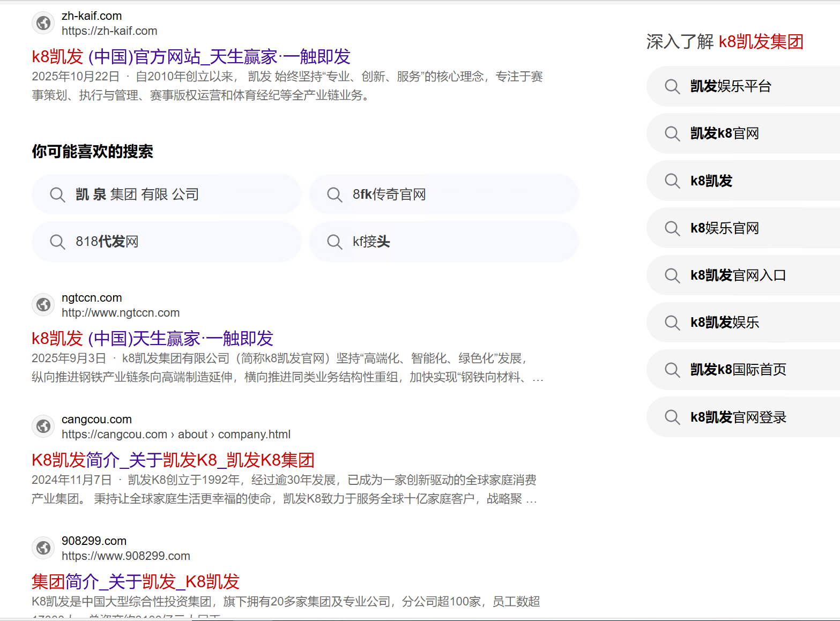Click the heading 你可能喜欢的搜索
The height and width of the screenshot is (621, 840).
pyautogui.click(x=92, y=152)
